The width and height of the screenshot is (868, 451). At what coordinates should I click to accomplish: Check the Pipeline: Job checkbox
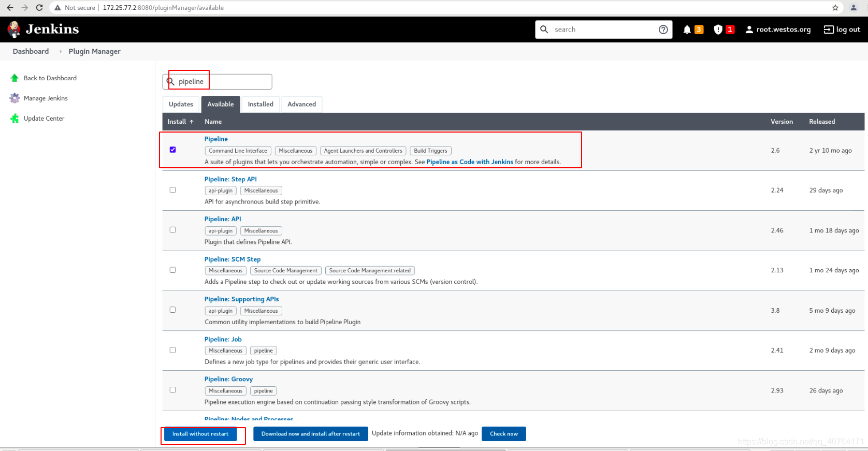point(173,350)
